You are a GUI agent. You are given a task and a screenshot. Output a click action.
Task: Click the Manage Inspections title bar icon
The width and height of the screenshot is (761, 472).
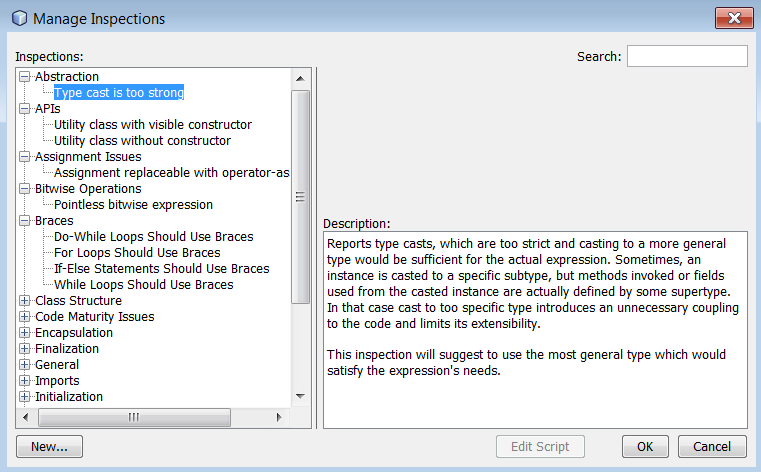click(18, 19)
